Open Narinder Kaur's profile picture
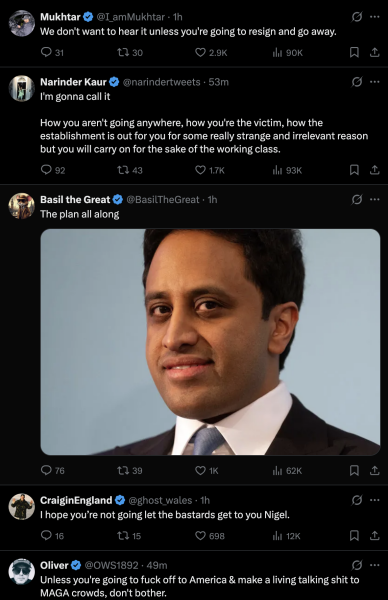This screenshot has width=388, height=600. coord(22,88)
